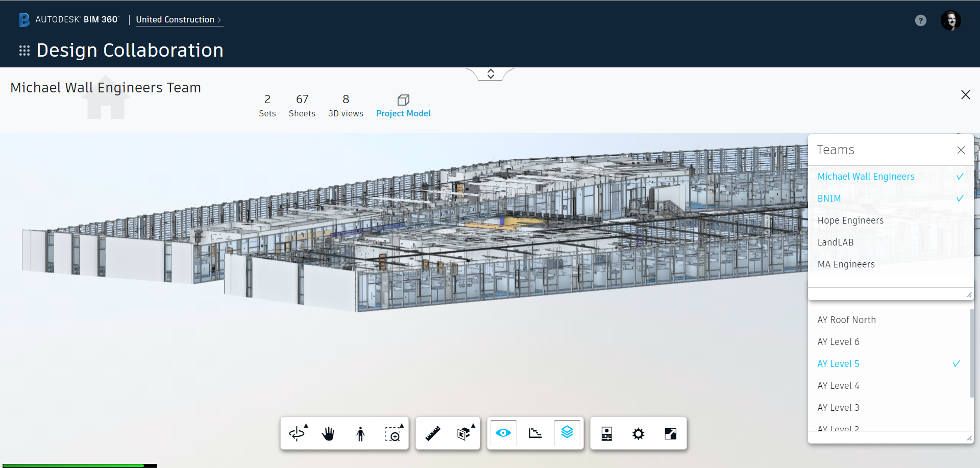The height and width of the screenshot is (468, 980).
Task: Toggle the Levels layers panel button
Action: (567, 433)
